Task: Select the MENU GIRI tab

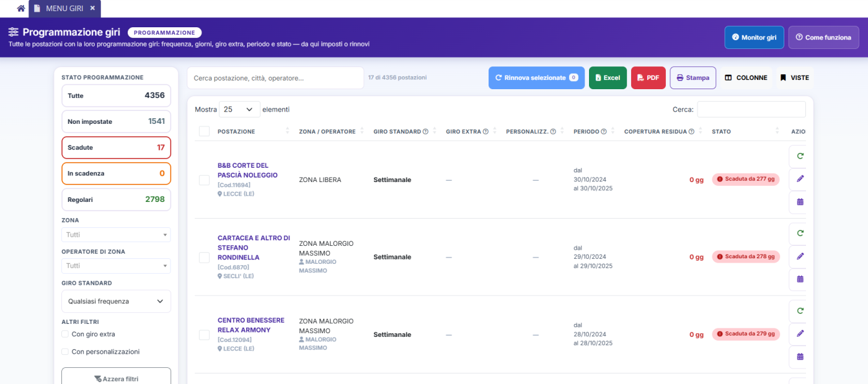Action: coord(64,8)
